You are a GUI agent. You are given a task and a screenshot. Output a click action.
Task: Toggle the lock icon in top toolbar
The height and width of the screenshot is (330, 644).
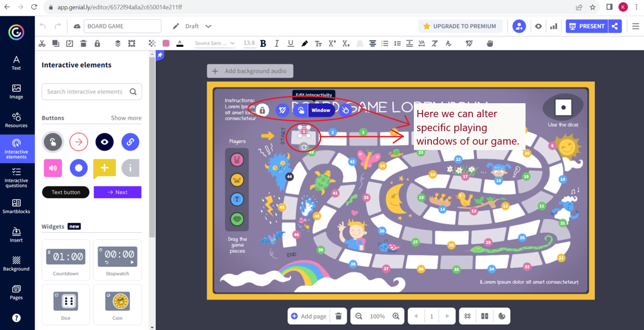pyautogui.click(x=97, y=43)
